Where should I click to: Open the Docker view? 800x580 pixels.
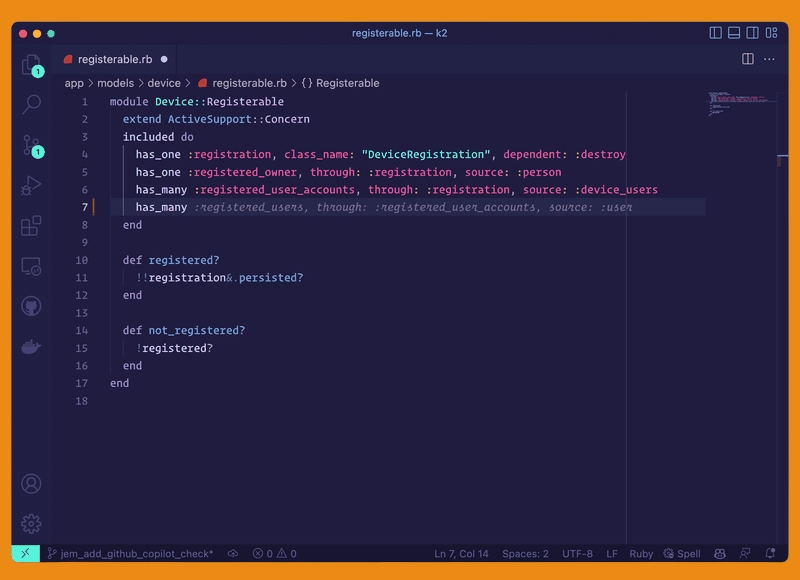(31, 347)
